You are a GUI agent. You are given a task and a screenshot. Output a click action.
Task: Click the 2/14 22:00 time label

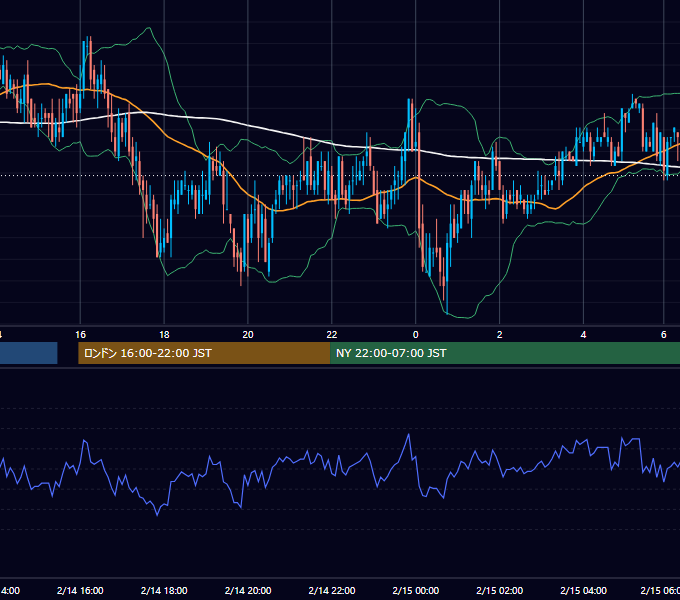point(332,590)
